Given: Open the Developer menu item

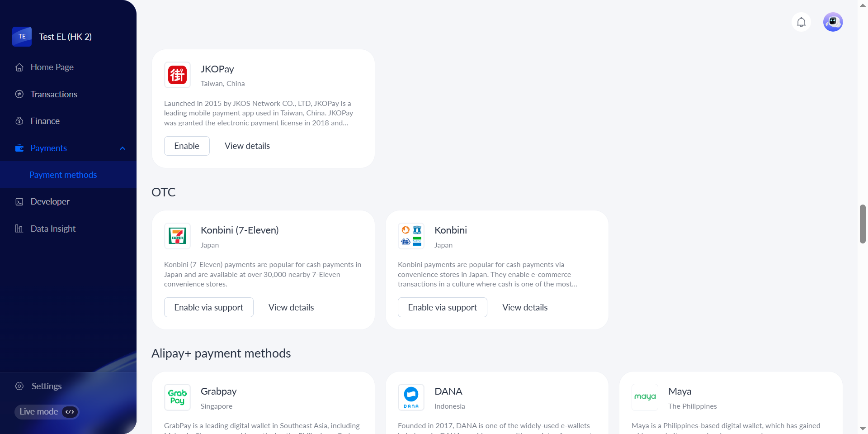Looking at the screenshot, I should click(x=50, y=201).
